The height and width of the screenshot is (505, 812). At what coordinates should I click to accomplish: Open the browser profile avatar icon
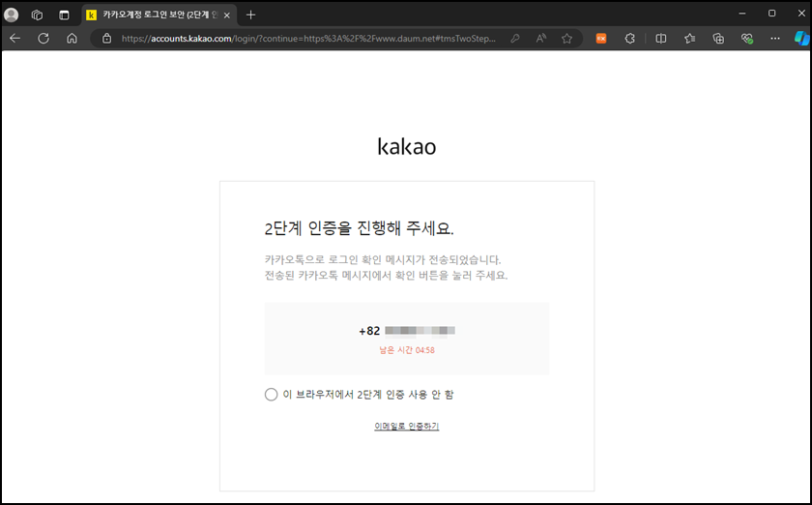[11, 15]
